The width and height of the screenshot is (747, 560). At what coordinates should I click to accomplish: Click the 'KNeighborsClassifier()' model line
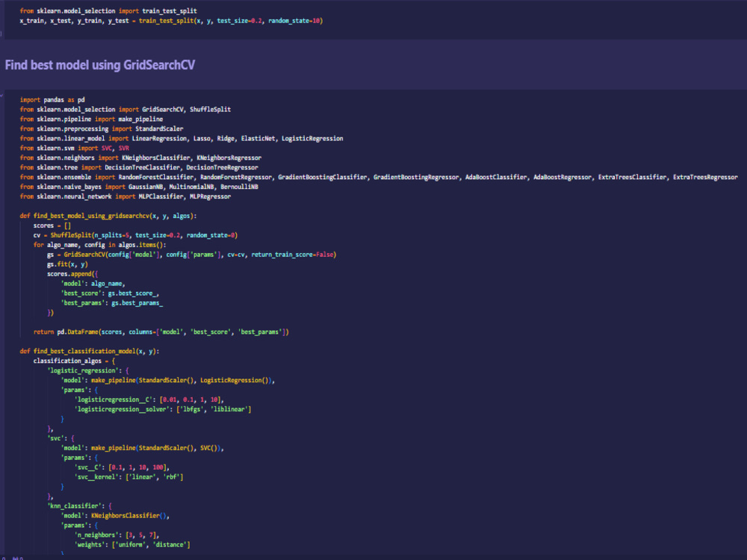(x=115, y=516)
